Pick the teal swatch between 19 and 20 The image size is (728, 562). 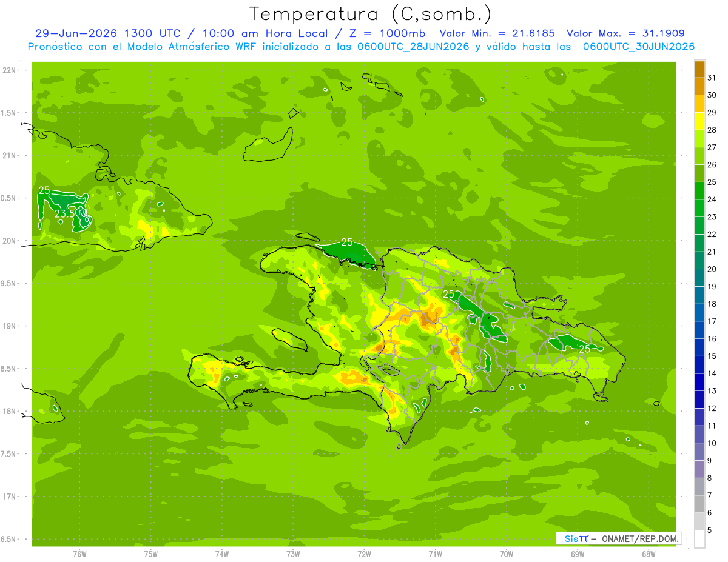[x=699, y=278]
